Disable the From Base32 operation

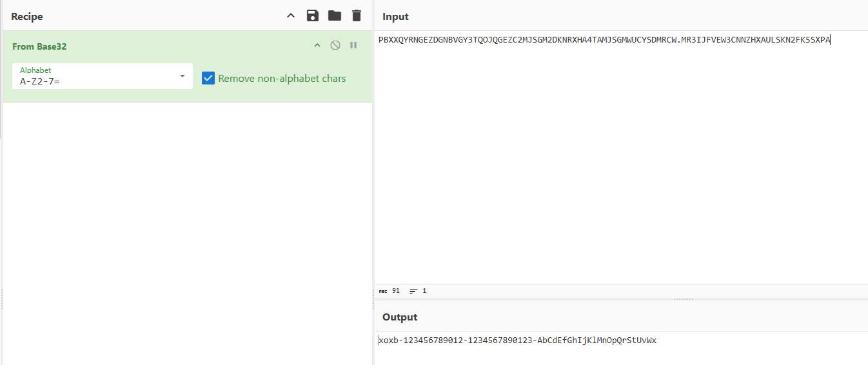(x=335, y=45)
